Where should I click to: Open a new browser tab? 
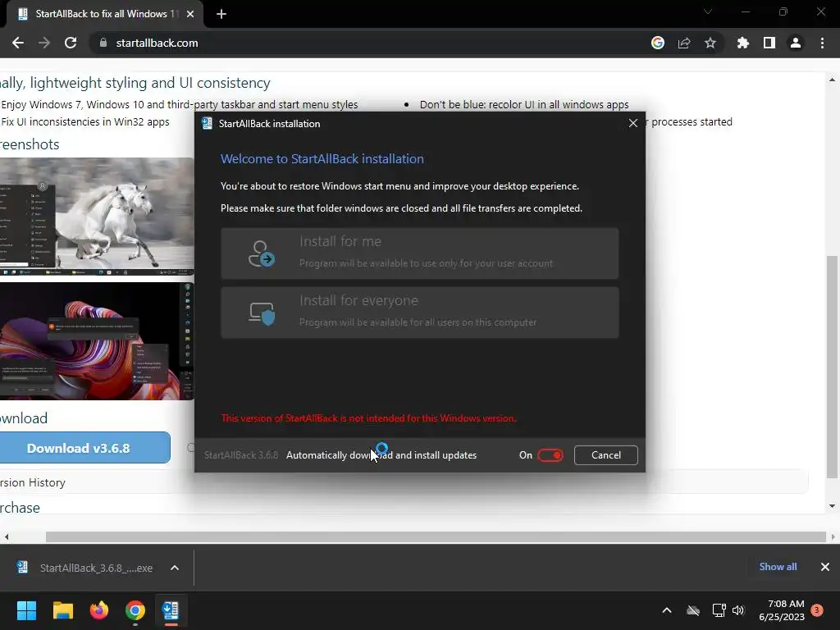pyautogui.click(x=221, y=14)
